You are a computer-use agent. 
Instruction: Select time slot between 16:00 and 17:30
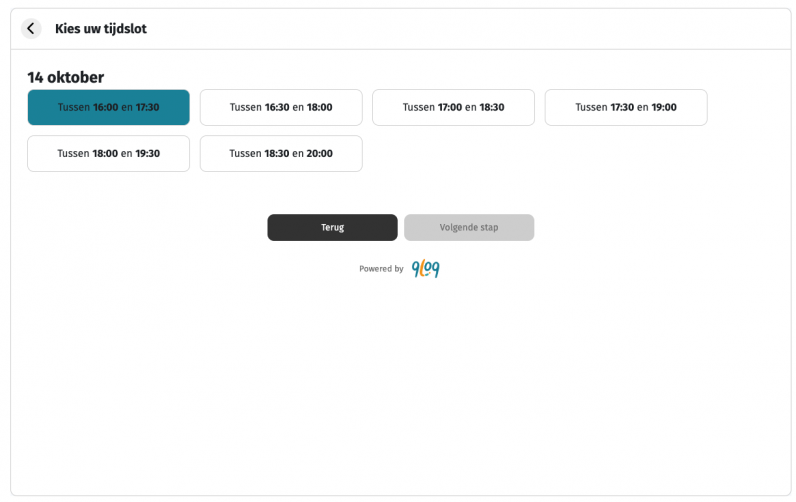[108, 107]
